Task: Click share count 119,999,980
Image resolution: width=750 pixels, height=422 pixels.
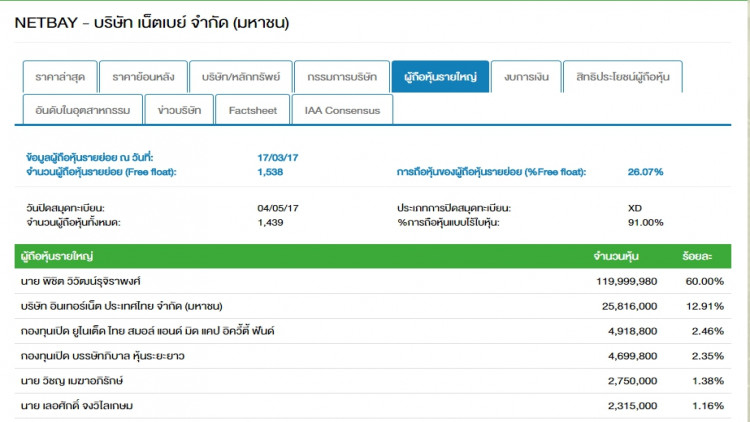Action: click(x=627, y=281)
